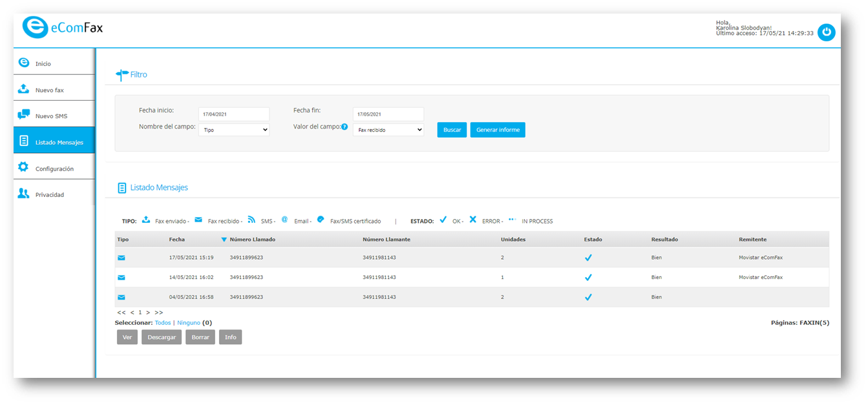Click the Inicio sidebar icon
Image resolution: width=868 pixels, height=405 pixels.
(x=24, y=63)
